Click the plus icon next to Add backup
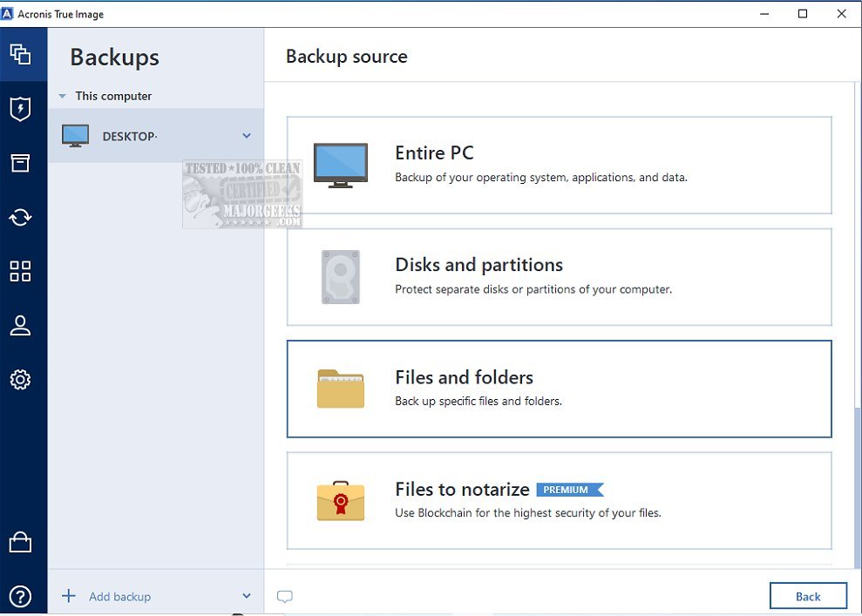Viewport: 862px width, 616px height. 68,596
